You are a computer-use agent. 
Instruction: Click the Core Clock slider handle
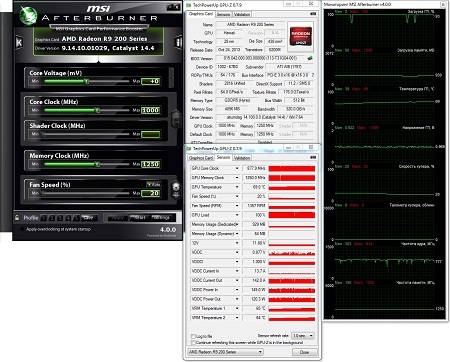tap(97, 110)
